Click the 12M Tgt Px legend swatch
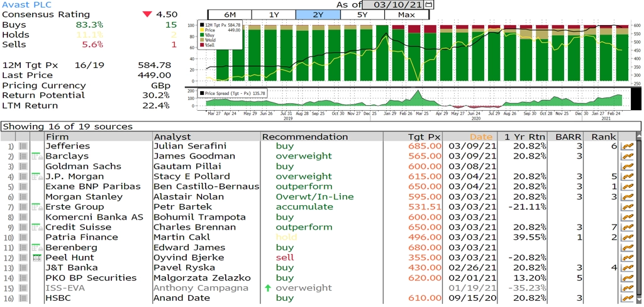The image size is (644, 307). coord(201,25)
